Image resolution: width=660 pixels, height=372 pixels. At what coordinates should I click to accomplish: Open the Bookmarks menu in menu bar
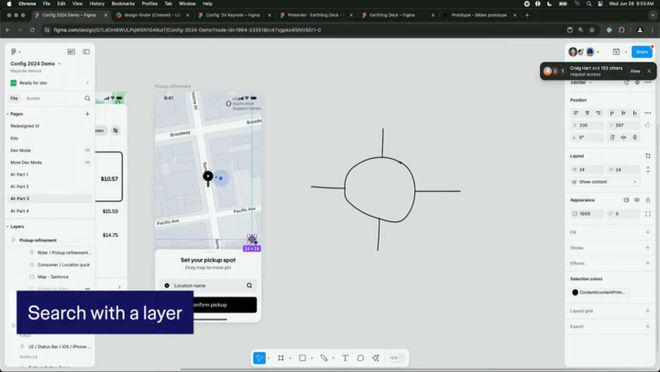123,3
